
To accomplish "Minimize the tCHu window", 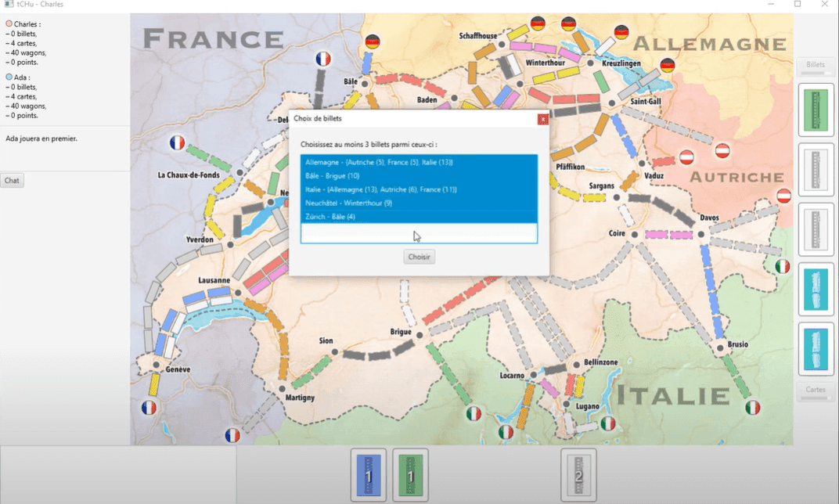I will (x=771, y=4).
